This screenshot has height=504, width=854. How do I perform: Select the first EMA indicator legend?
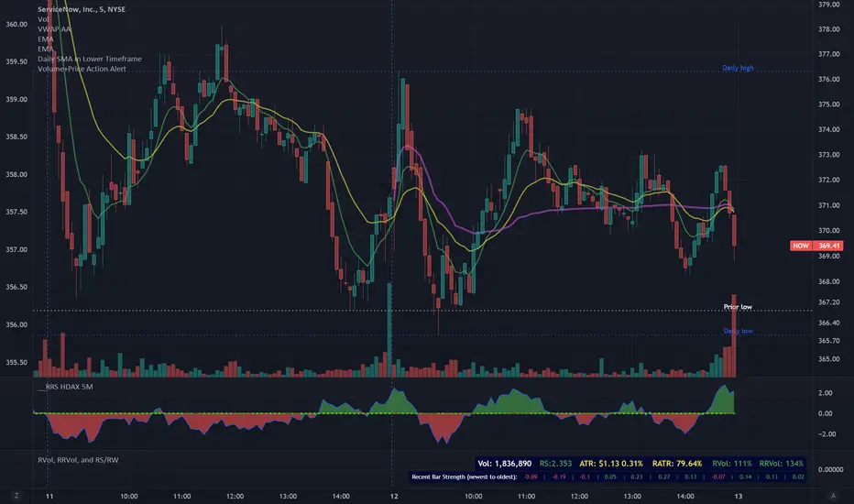[45, 38]
